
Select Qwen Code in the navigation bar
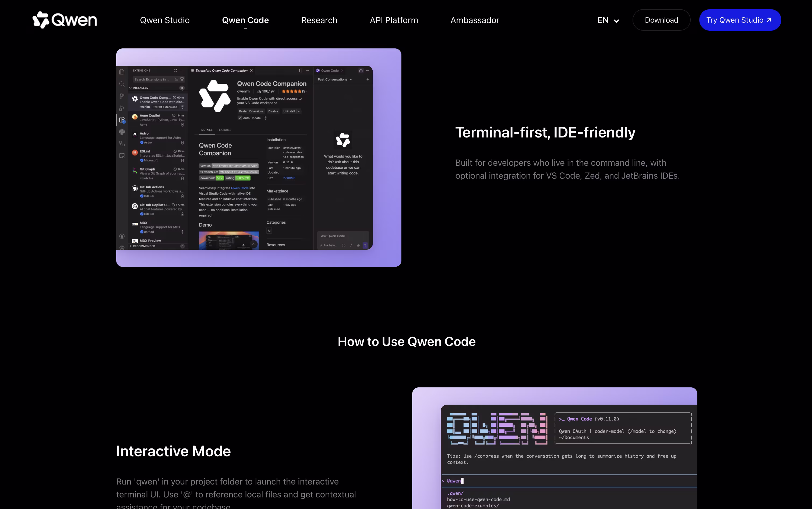tap(245, 20)
